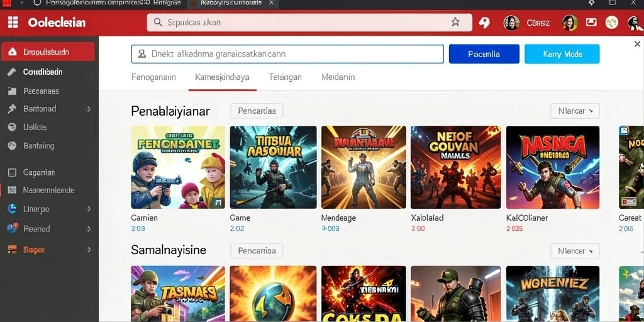Open the avatar next to Censiz
The width and height of the screenshot is (644, 322).
pyautogui.click(x=511, y=23)
